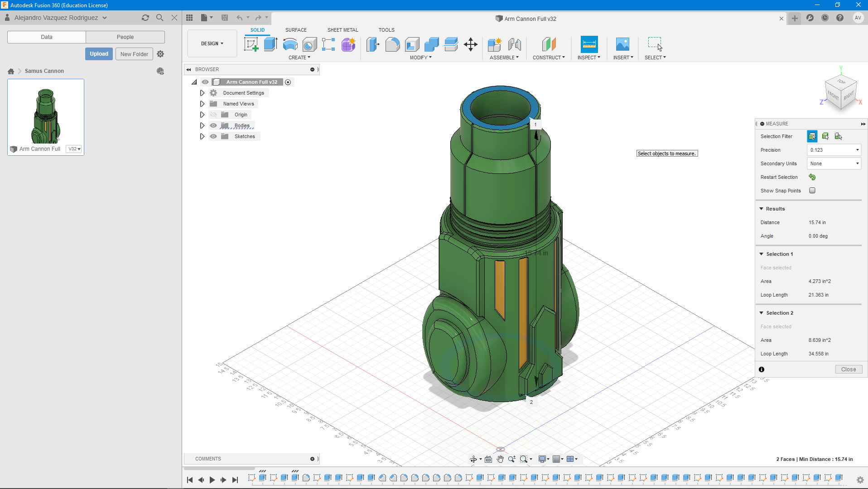Click Restart Selection in the Measure panel
Screen dimensions: 868x489
click(x=812, y=177)
